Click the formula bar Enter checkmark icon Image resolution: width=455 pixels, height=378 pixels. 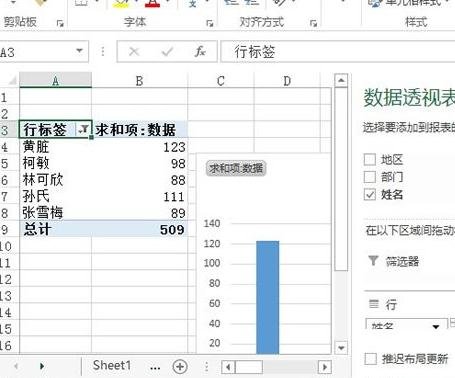click(167, 51)
